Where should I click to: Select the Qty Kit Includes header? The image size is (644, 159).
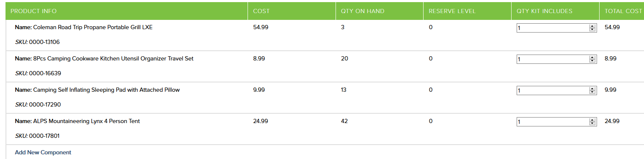545,11
